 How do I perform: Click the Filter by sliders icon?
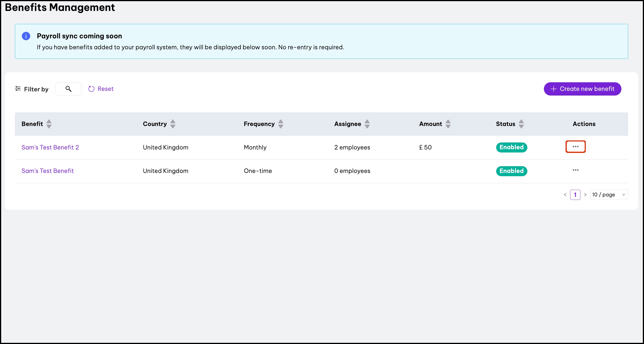tap(18, 89)
